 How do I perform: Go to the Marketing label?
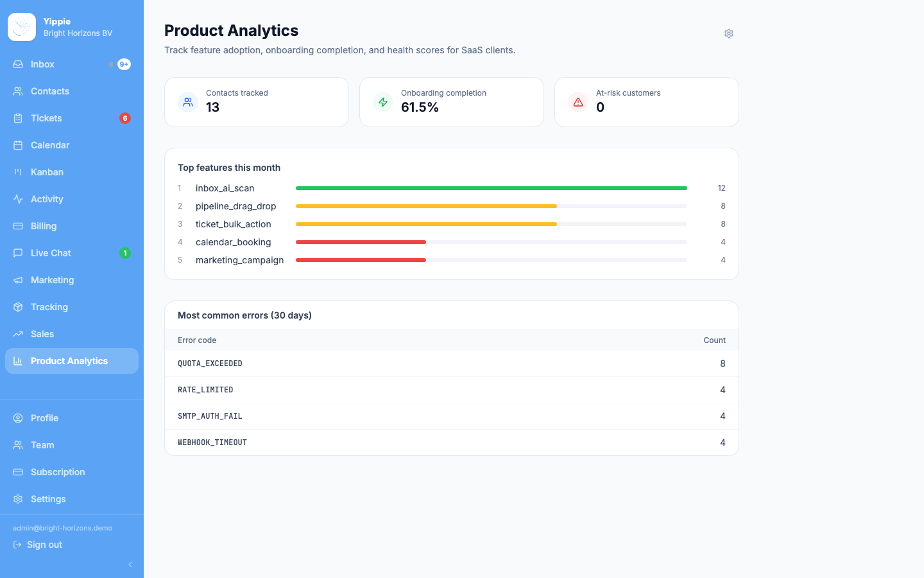(x=52, y=280)
